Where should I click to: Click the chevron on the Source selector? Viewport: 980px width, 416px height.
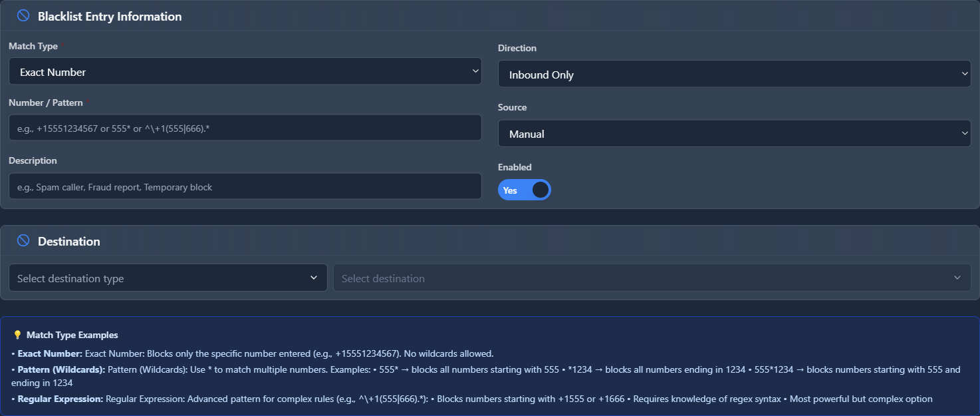[x=965, y=133]
